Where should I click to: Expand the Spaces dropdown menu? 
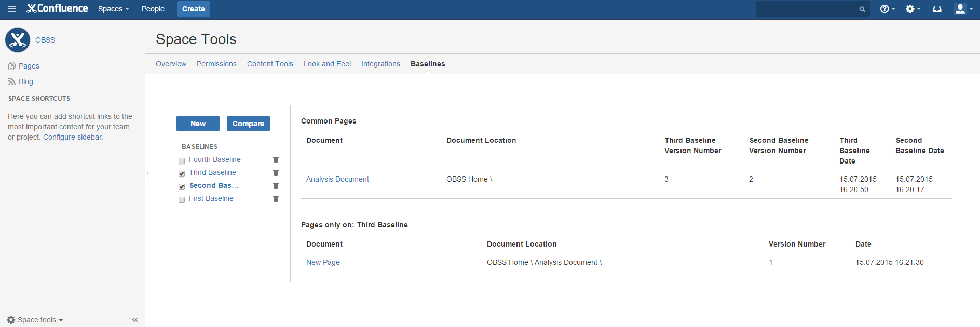point(113,9)
